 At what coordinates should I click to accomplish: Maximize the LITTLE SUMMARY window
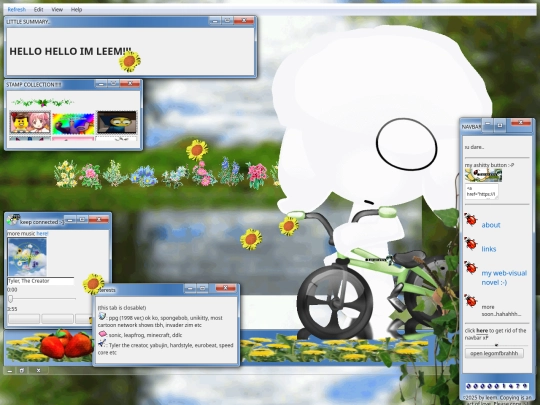coord(227,21)
